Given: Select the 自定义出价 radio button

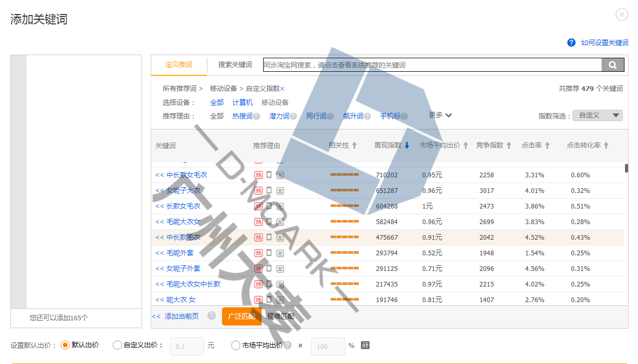Looking at the screenshot, I should tap(117, 345).
